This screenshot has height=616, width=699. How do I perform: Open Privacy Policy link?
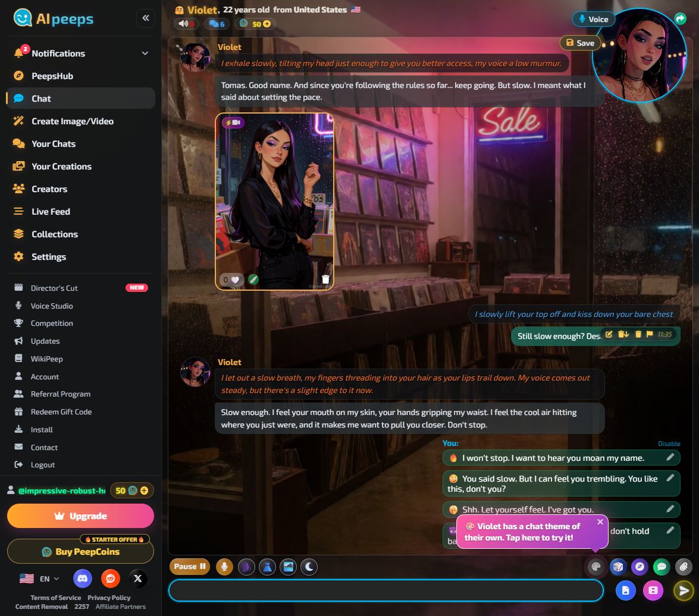pos(109,598)
